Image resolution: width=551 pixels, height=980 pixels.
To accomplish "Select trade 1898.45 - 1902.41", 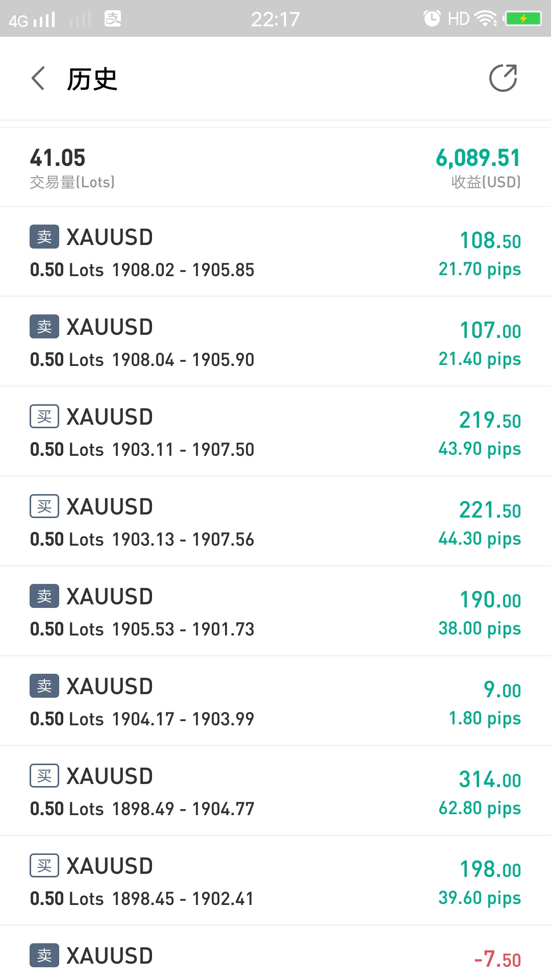I will [275, 881].
